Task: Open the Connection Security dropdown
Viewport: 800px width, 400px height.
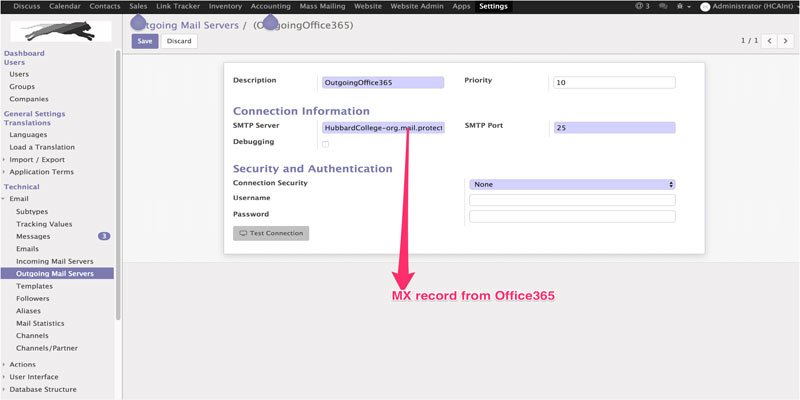Action: coord(572,185)
